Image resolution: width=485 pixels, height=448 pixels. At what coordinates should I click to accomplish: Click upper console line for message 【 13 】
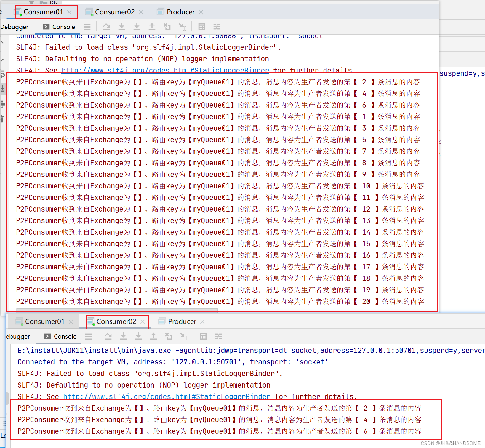(220, 221)
